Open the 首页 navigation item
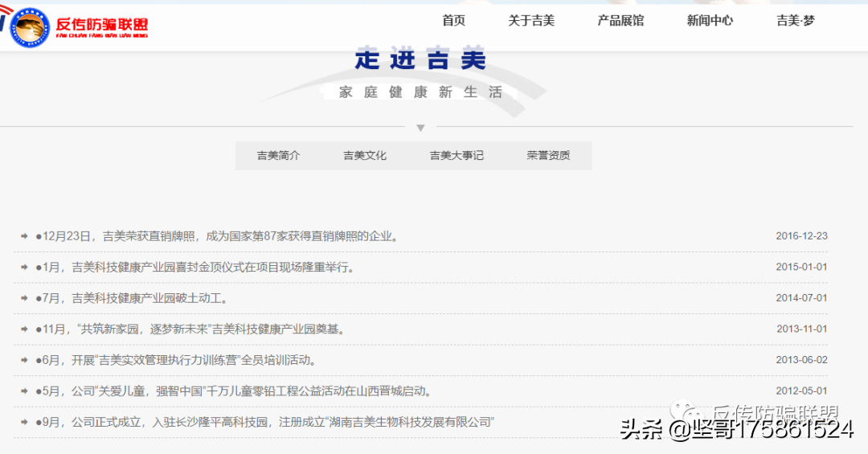 point(454,20)
